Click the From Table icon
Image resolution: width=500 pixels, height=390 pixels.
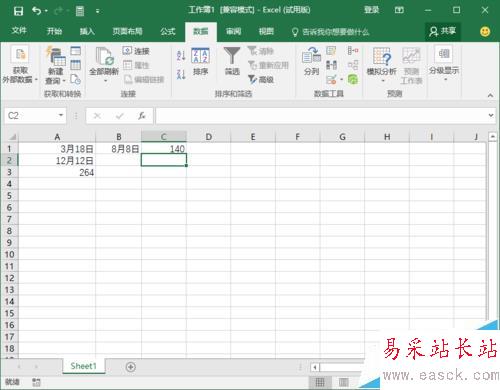76,65
